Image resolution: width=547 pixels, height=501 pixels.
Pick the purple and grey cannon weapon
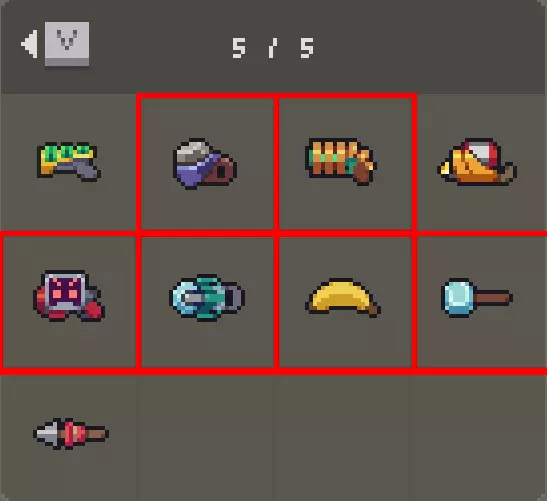205,164
